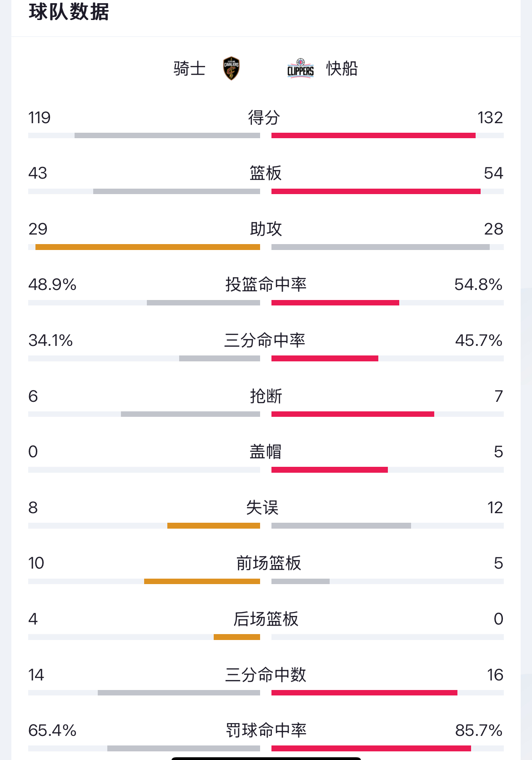Tap the Clippers score value 132
Viewport: 532px width, 760px height.
(490, 118)
